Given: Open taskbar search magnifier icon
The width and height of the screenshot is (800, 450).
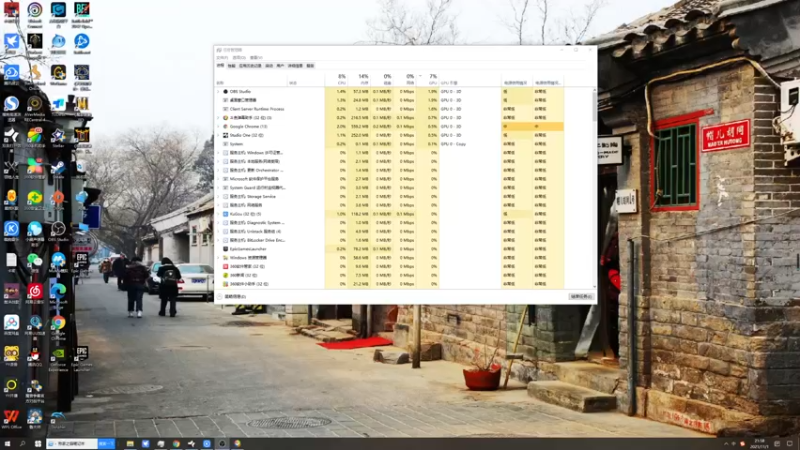Looking at the screenshot, I should pyautogui.click(x=22, y=444).
